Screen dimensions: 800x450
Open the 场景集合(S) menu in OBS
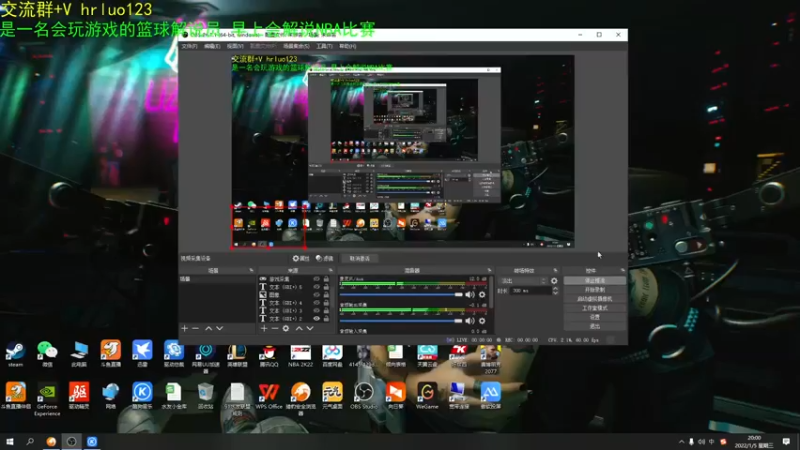[x=296, y=46]
